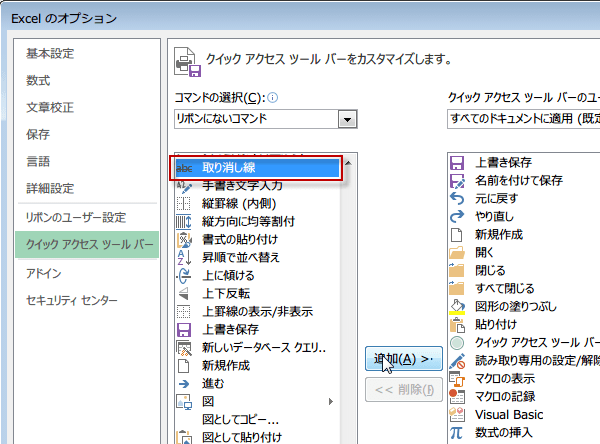This screenshot has height=444, width=600.
Task: Expand the 図 submenu arrow
Action: (x=331, y=401)
